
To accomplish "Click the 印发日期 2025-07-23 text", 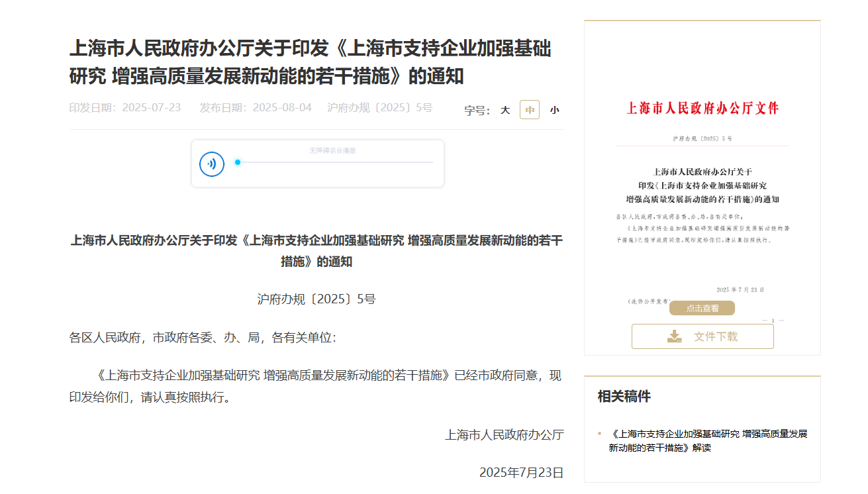I will (x=125, y=108).
